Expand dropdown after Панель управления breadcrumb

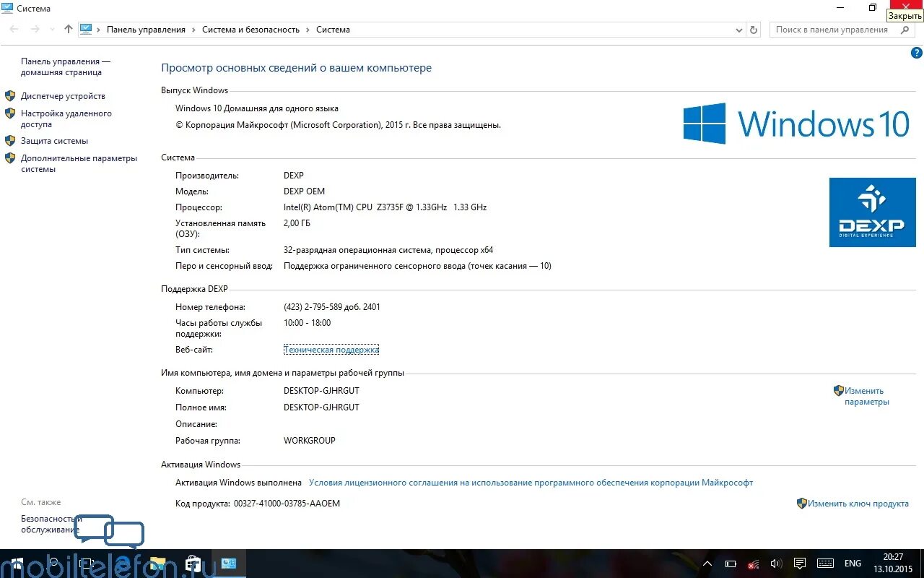click(x=193, y=30)
